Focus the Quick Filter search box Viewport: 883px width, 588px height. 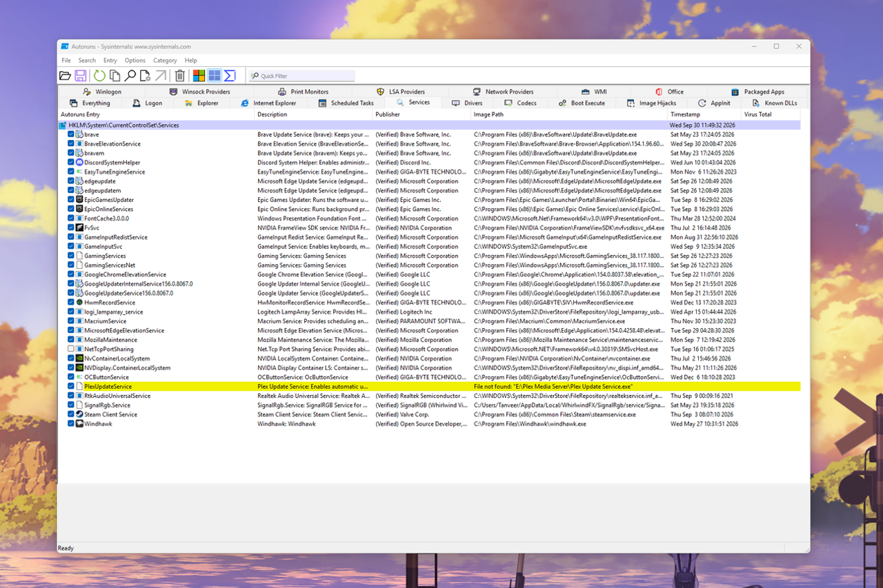tap(301, 76)
